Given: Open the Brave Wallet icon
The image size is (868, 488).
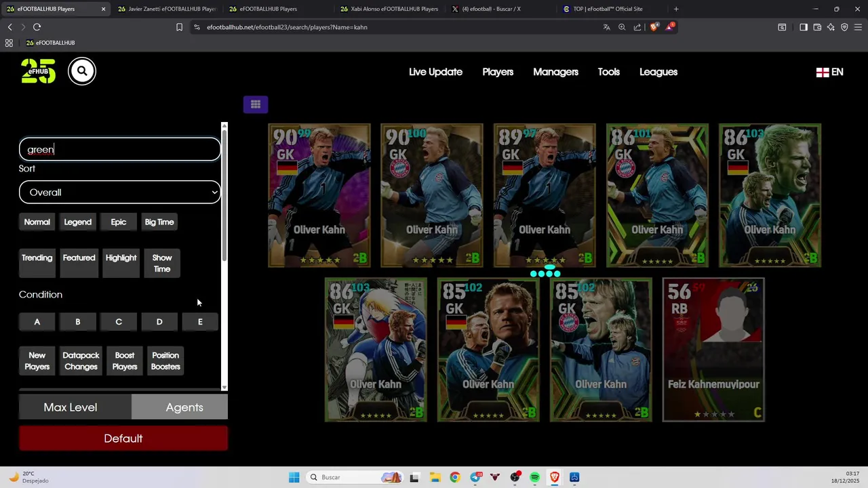Looking at the screenshot, I should pos(817,27).
